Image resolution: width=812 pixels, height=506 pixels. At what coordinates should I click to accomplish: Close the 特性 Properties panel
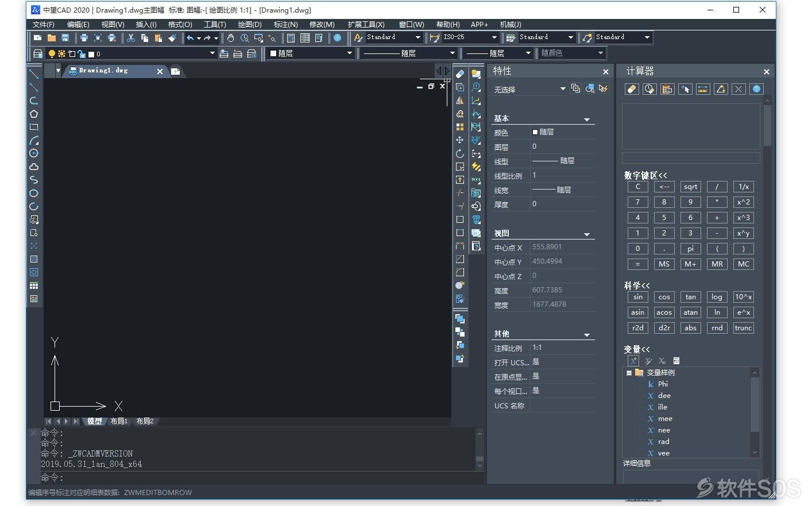coord(606,72)
